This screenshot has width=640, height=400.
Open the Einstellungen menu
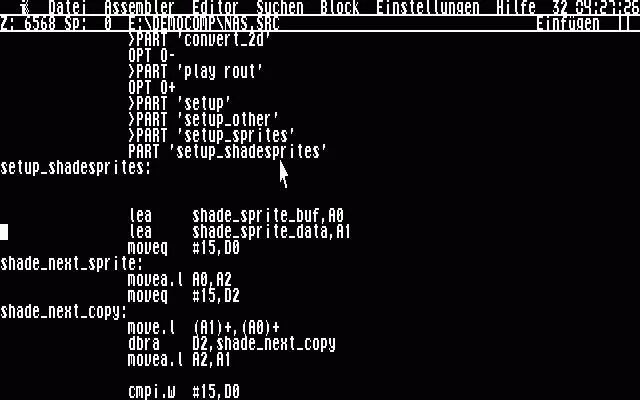pyautogui.click(x=427, y=7)
